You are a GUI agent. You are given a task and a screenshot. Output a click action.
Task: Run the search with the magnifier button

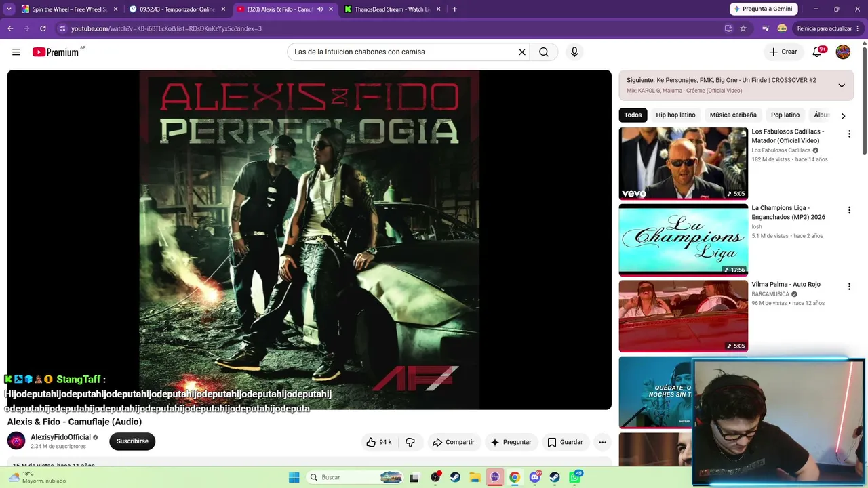pyautogui.click(x=544, y=52)
